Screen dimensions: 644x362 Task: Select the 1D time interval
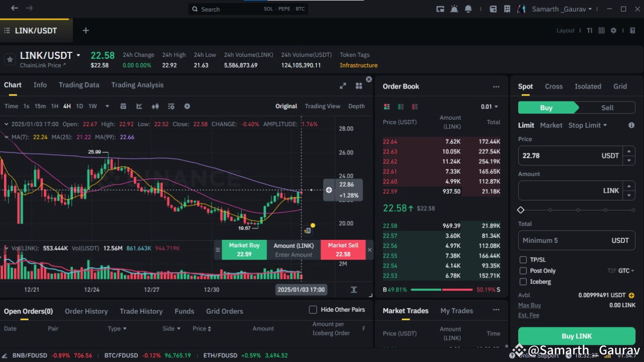point(79,106)
